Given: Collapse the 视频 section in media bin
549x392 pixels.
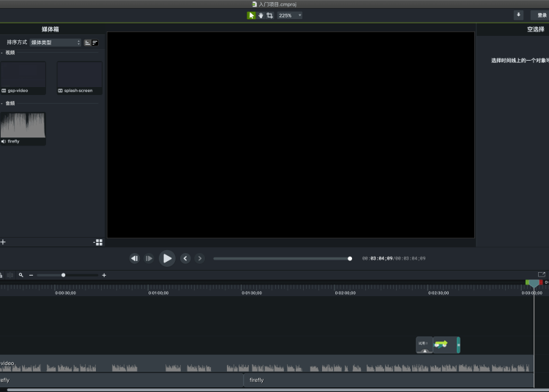Looking at the screenshot, I should coord(2,53).
